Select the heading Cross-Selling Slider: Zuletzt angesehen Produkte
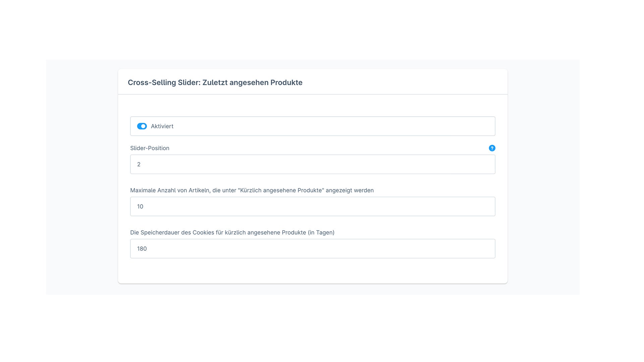 tap(215, 82)
